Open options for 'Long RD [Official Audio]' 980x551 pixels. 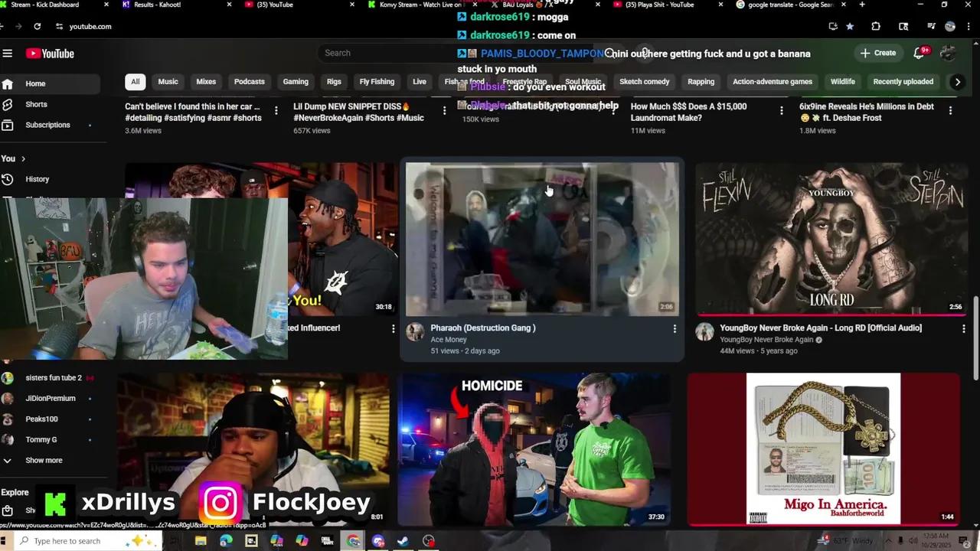[963, 329]
